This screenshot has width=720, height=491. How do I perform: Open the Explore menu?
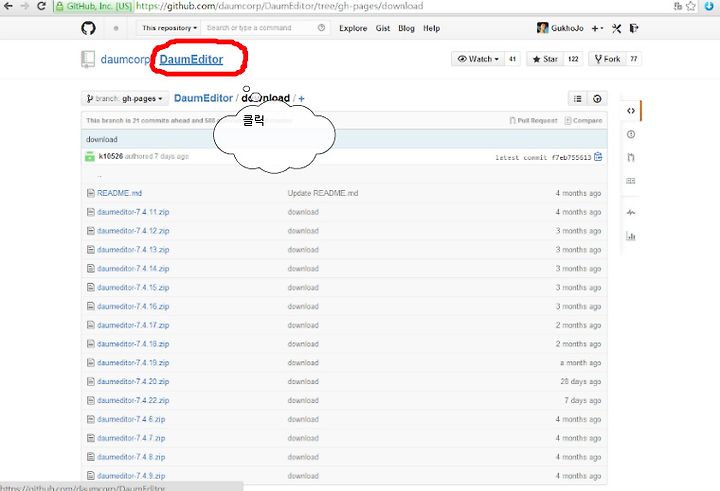click(x=353, y=28)
